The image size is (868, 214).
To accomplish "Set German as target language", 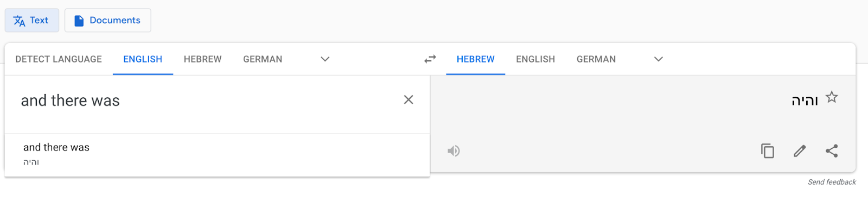I will tap(596, 59).
